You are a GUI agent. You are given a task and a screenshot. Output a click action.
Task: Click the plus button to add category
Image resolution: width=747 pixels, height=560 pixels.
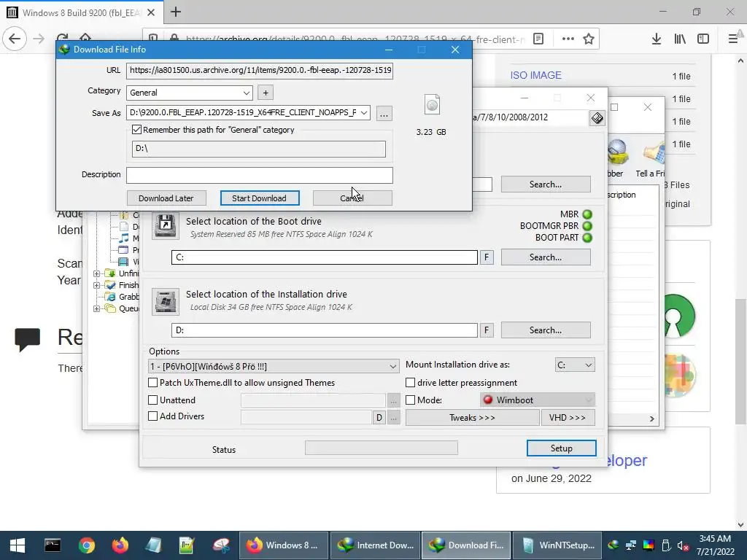(266, 93)
